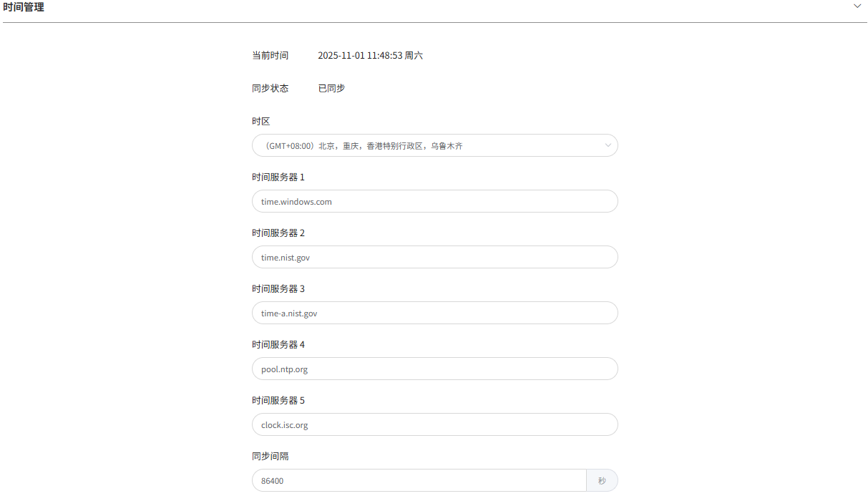Click the 时间服务器 2 label

278,233
